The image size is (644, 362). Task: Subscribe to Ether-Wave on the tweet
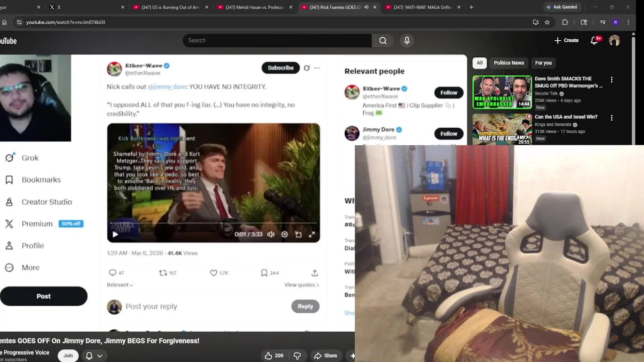click(x=280, y=68)
